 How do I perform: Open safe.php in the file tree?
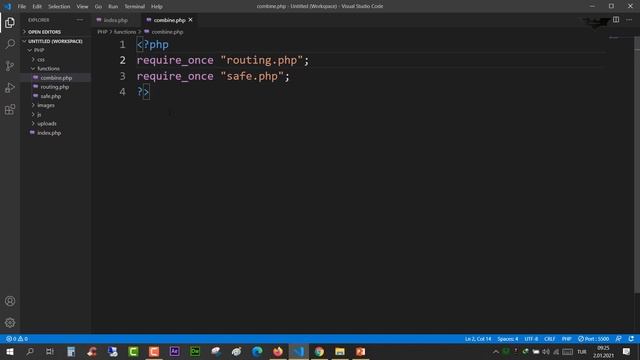[x=51, y=96]
